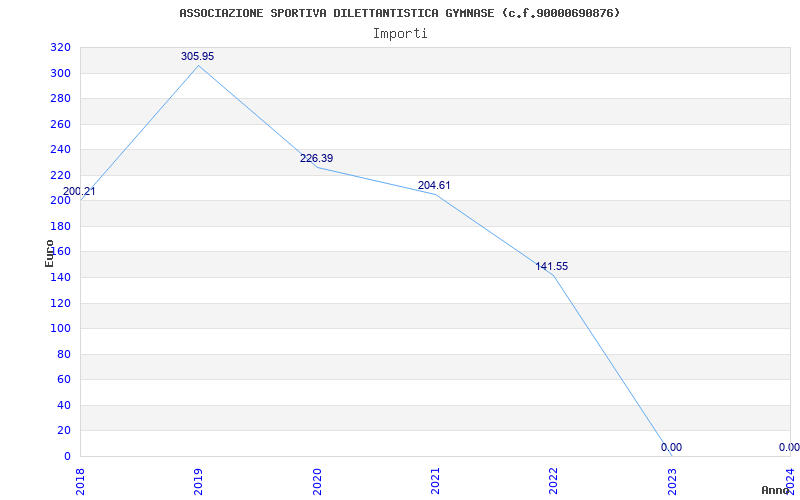Viewport: 800px width, 500px height.
Task: Click the 2019 x-axis label
Action: (198, 482)
